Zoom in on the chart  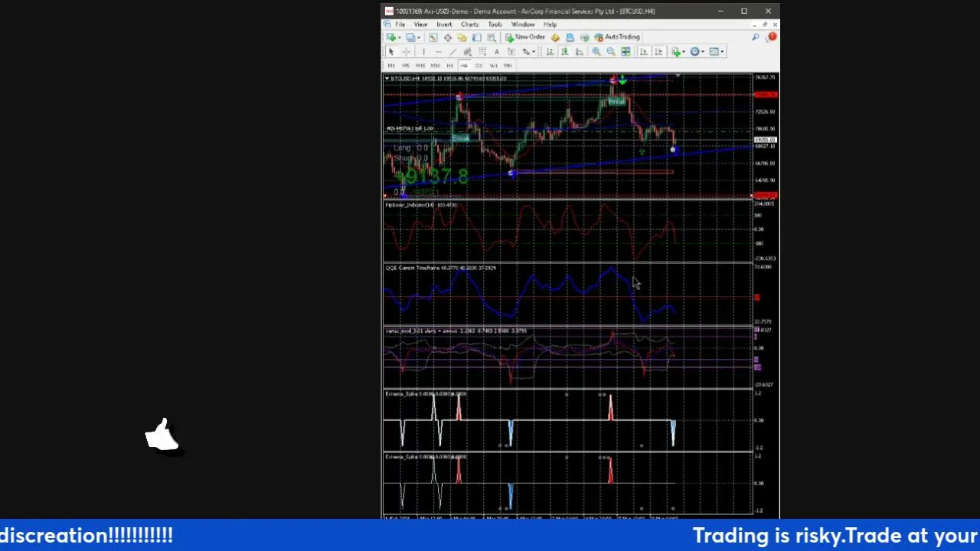(596, 51)
